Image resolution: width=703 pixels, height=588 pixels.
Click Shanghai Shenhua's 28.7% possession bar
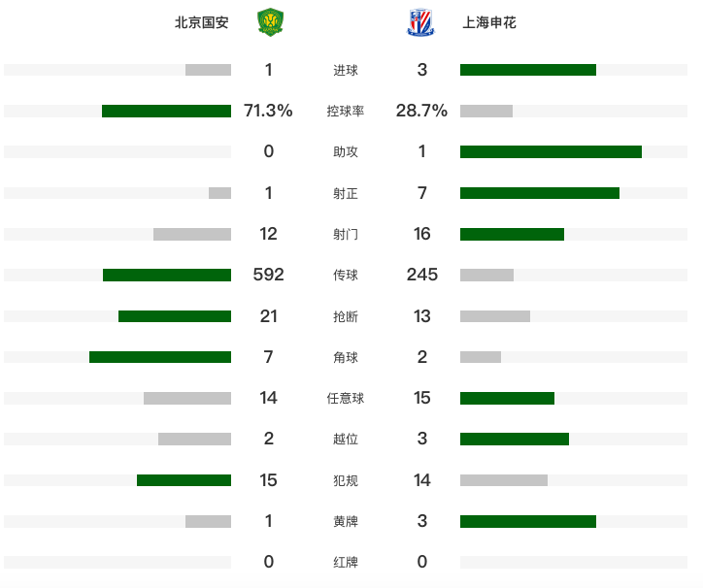486,112
